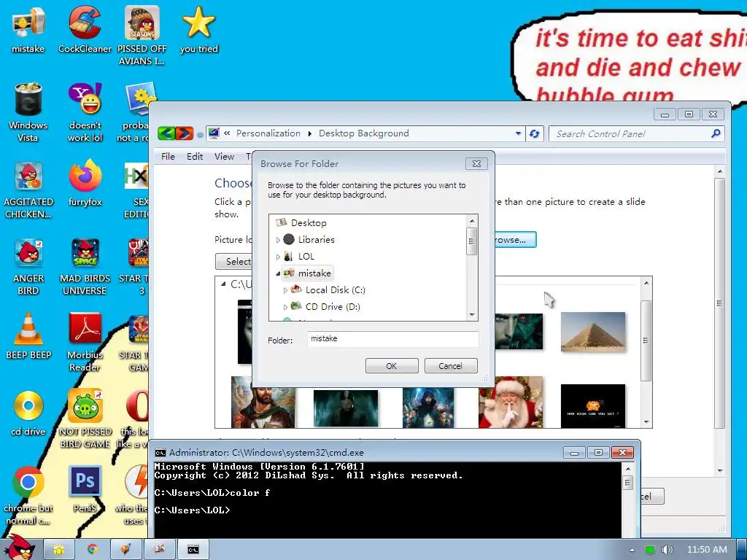747x560 pixels.
Task: Click the Select all button
Action: click(234, 262)
